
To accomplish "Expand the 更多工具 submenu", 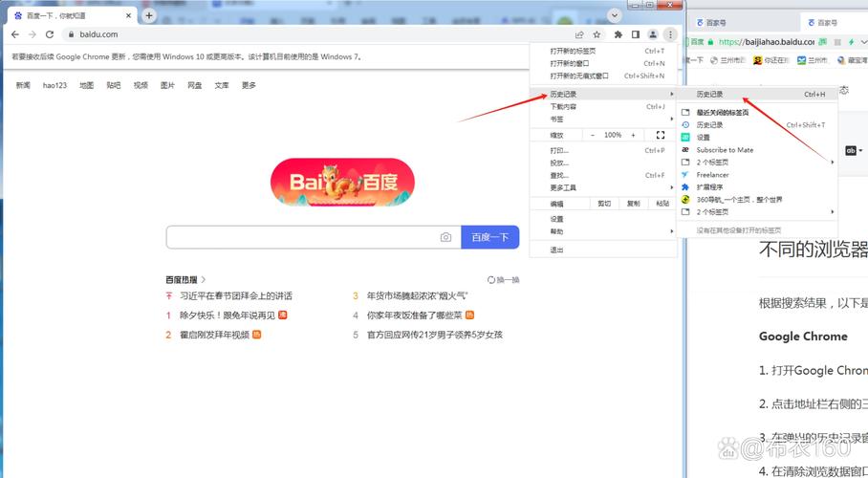I will [603, 187].
